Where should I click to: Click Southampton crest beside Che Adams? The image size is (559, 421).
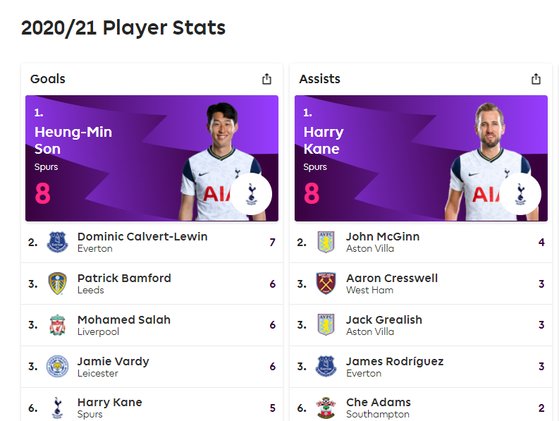coord(326,408)
